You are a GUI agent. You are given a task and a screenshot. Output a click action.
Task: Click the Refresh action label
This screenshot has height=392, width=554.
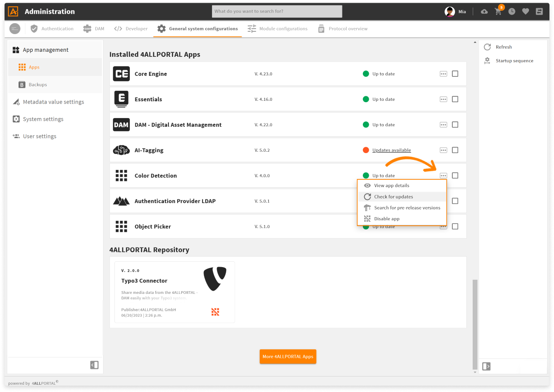click(504, 47)
